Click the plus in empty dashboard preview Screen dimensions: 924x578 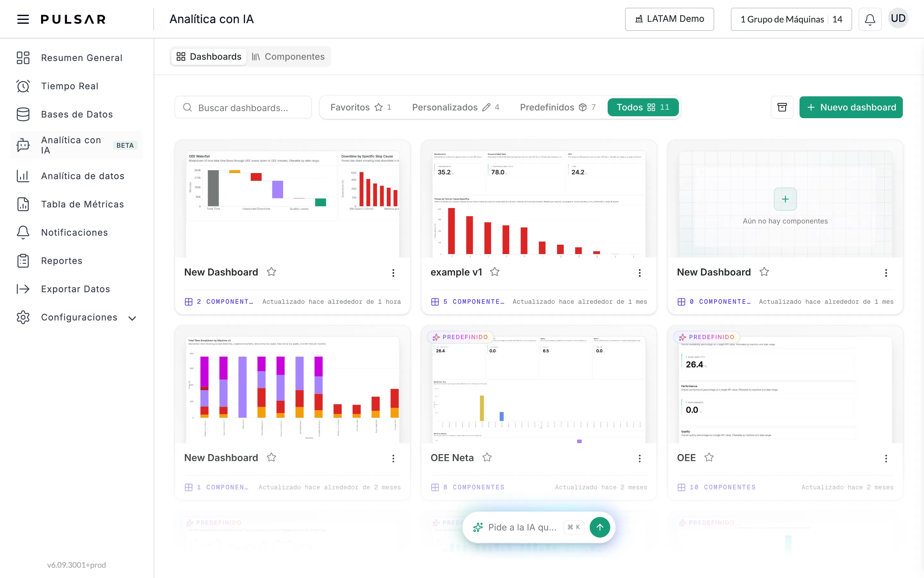(x=785, y=199)
